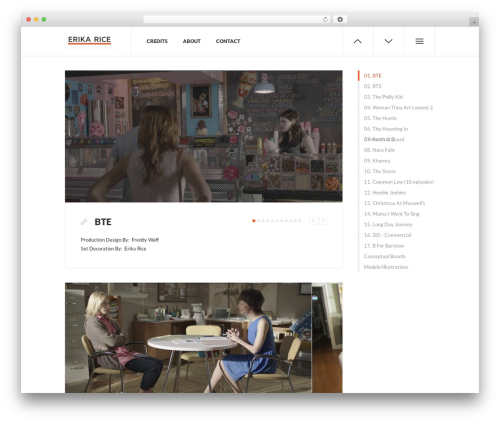Open a new browser tab

coord(474,22)
